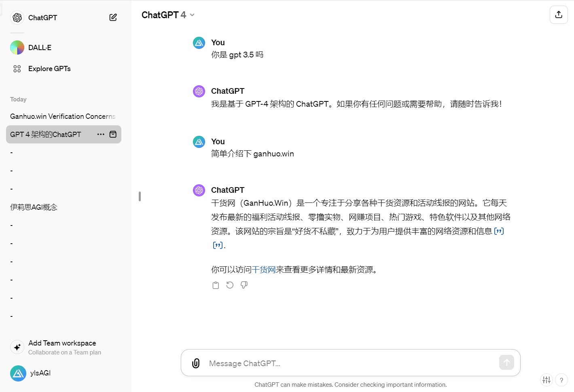Click the new chat compose icon
Image resolution: width=574 pixels, height=392 pixels.
(113, 17)
